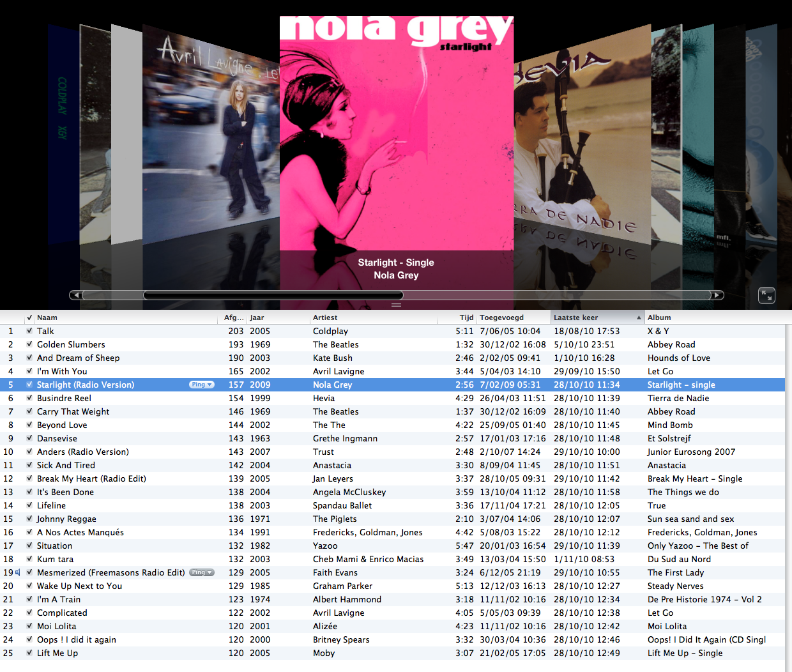Select the song Kum tara
This screenshot has width=792, height=672.
55,559
